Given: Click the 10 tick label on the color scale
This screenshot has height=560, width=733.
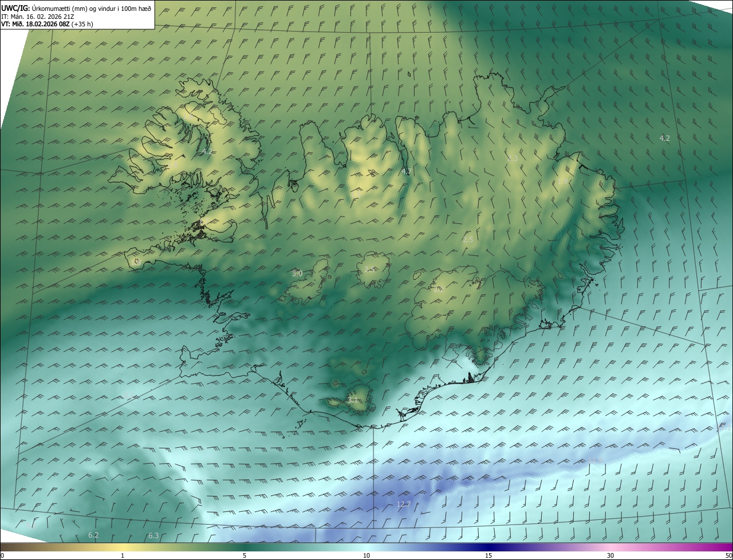Looking at the screenshot, I should 366,555.
